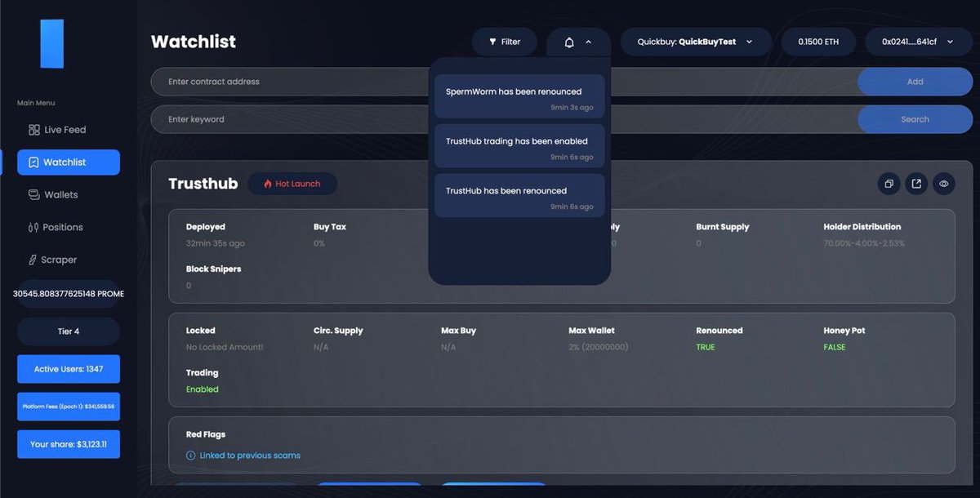Open the Tier 4 menu item

(x=68, y=331)
